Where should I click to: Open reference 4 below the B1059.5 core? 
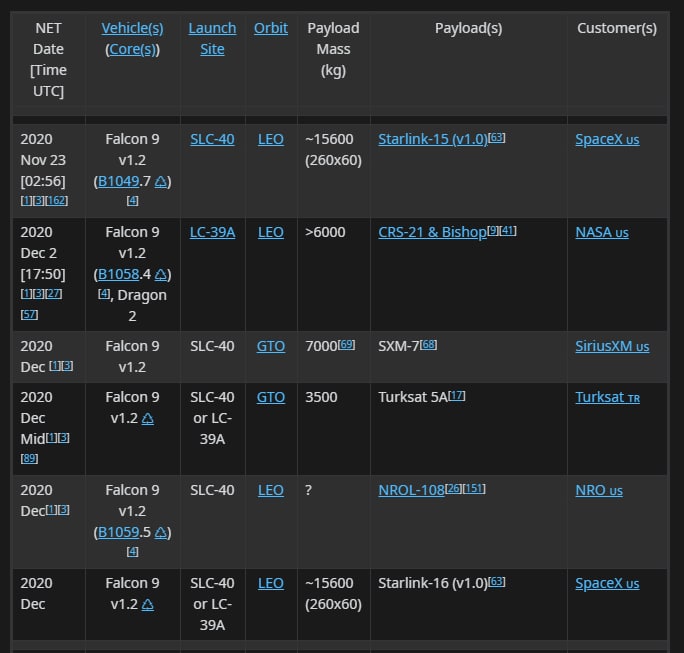tap(132, 552)
